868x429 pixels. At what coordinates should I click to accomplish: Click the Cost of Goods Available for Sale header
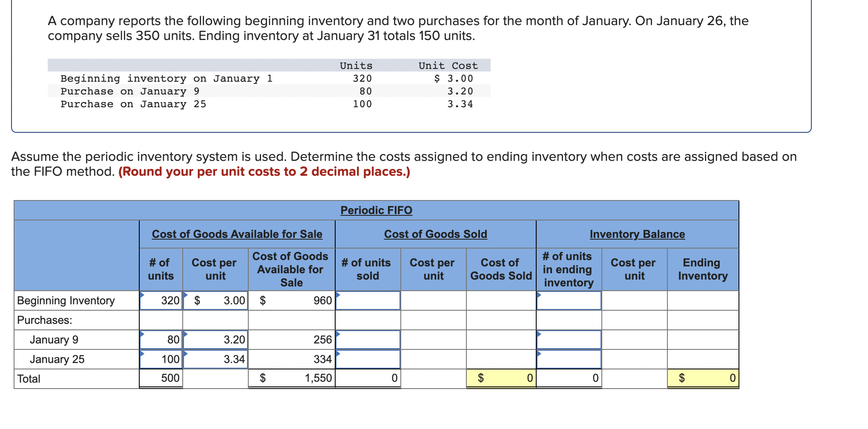click(x=237, y=234)
